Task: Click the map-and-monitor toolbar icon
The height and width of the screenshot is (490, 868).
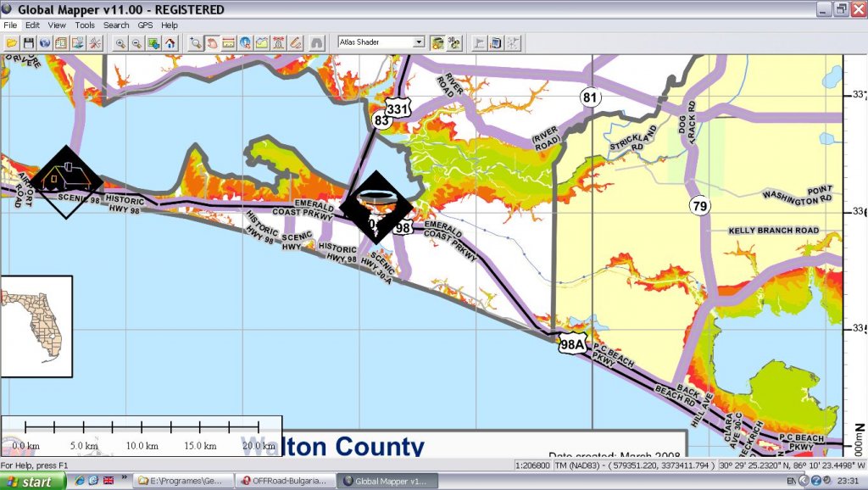Action: click(x=78, y=42)
